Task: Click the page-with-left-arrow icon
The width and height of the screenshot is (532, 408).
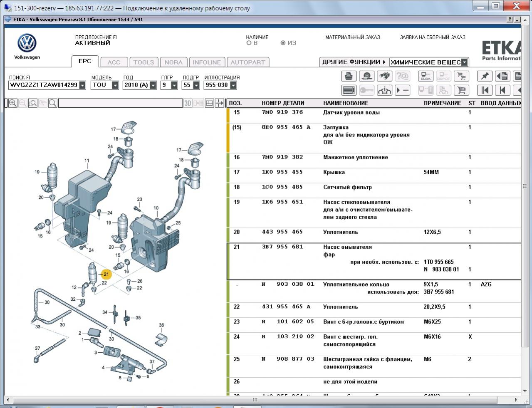Action: pos(502,76)
